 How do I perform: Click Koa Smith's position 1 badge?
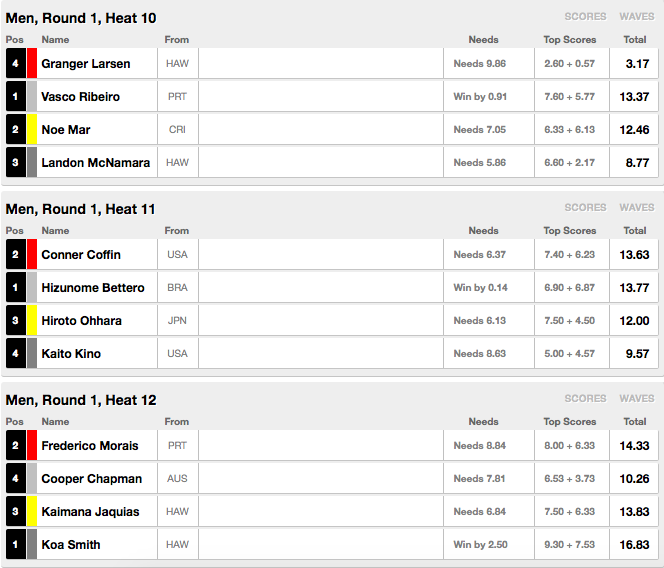16,544
